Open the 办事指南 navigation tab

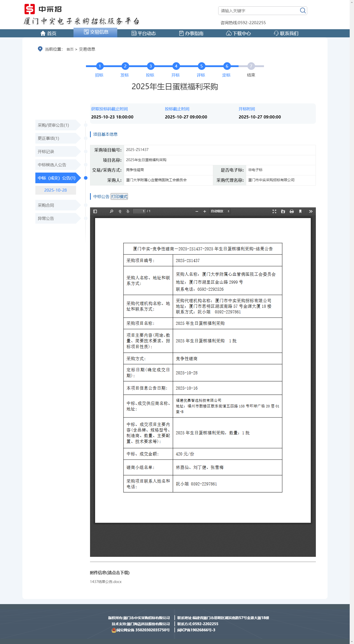click(x=191, y=33)
